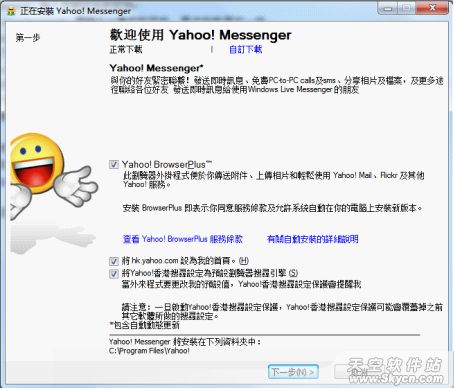Image resolution: width=454 pixels, height=388 pixels.
Task: Click the install path C:\Program Files\Yahoo!
Action: 149,351
